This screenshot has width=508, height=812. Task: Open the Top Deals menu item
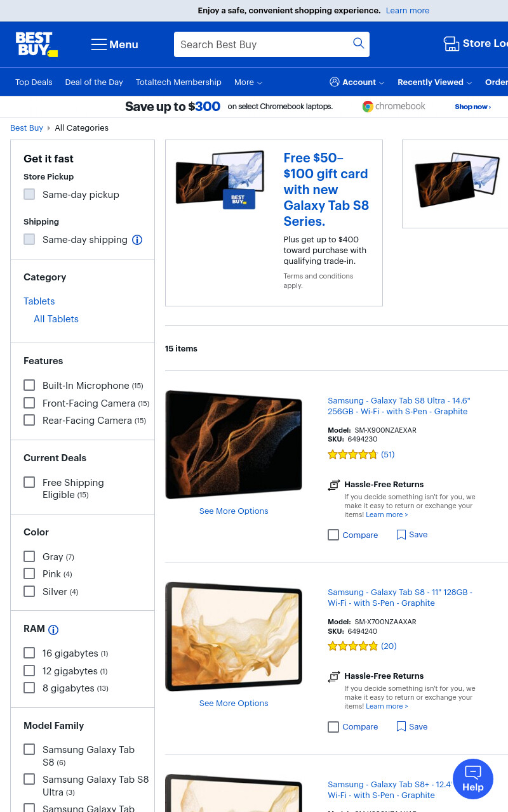point(34,82)
